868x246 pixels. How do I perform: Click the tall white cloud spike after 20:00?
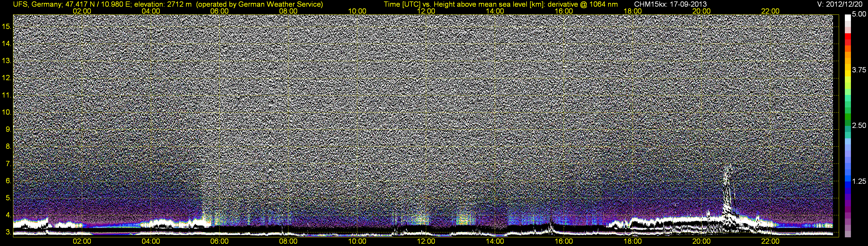click(728, 195)
